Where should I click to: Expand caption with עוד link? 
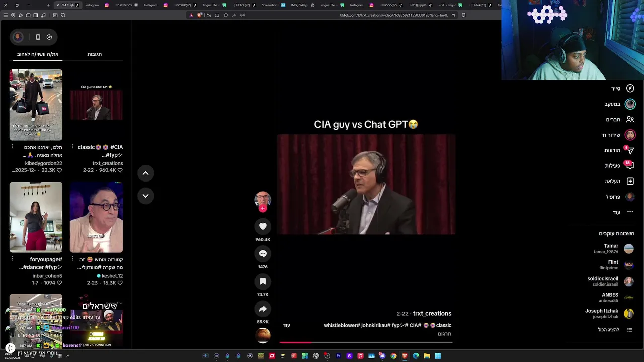tap(286, 325)
